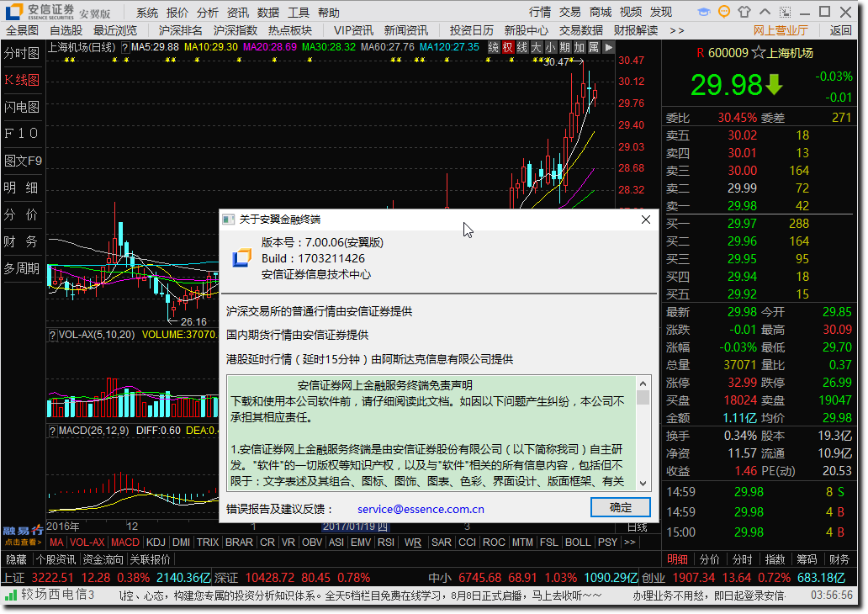Click 自选股 in the shortcut bar
Screen dimensions: 868x614
point(66,30)
